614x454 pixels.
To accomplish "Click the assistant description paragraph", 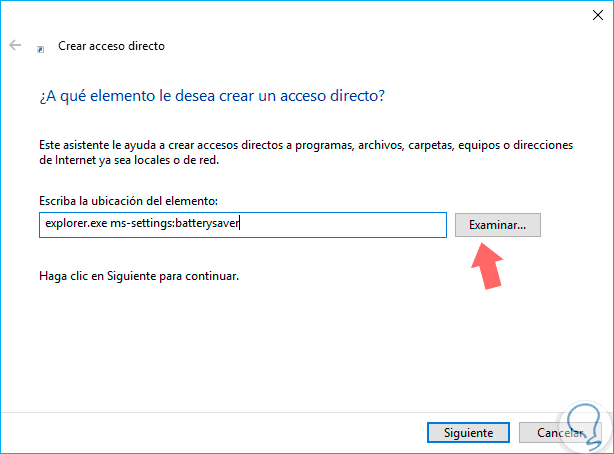I will click(x=304, y=152).
